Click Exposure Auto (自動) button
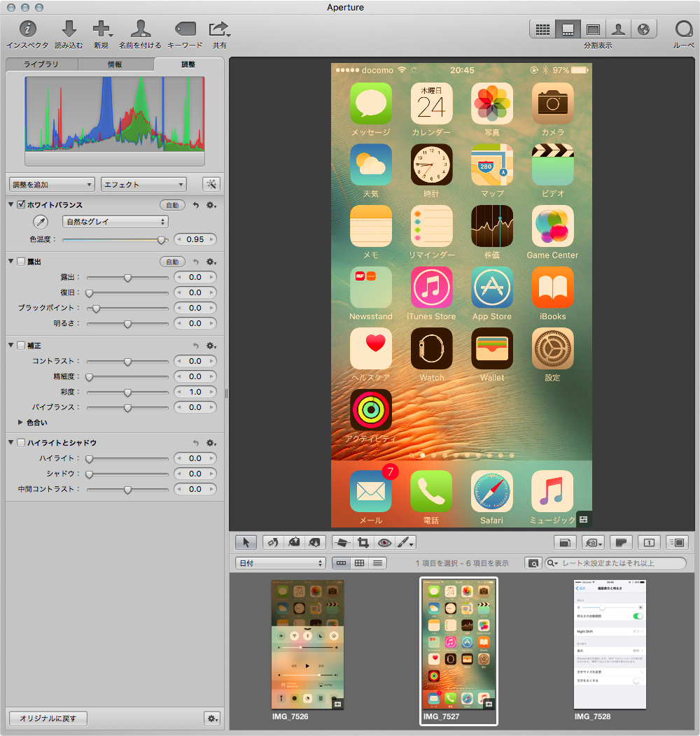This screenshot has width=700, height=736. tap(172, 262)
